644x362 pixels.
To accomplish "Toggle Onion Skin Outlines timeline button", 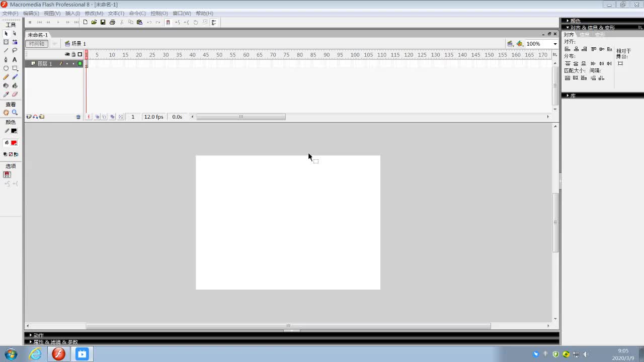I will click(x=104, y=117).
